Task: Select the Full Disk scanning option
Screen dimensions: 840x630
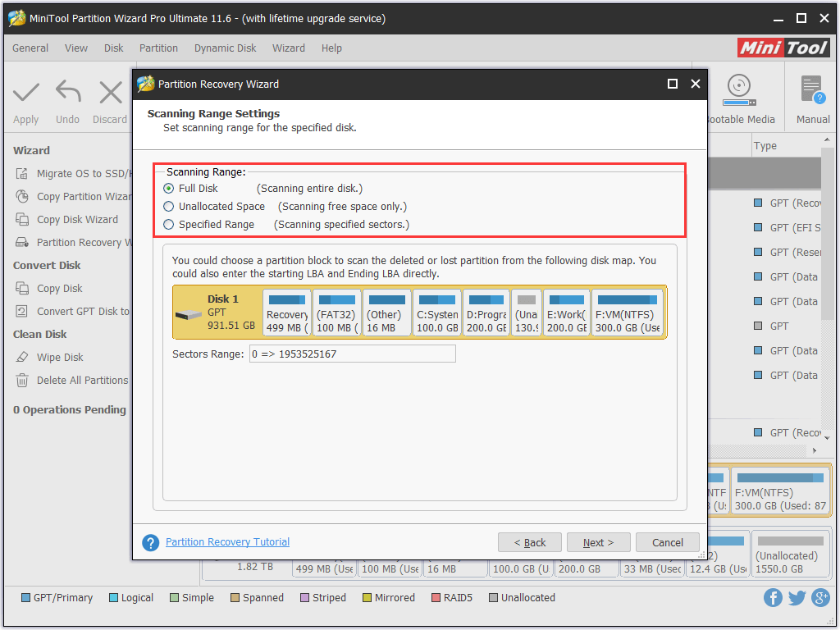Action: tap(169, 189)
